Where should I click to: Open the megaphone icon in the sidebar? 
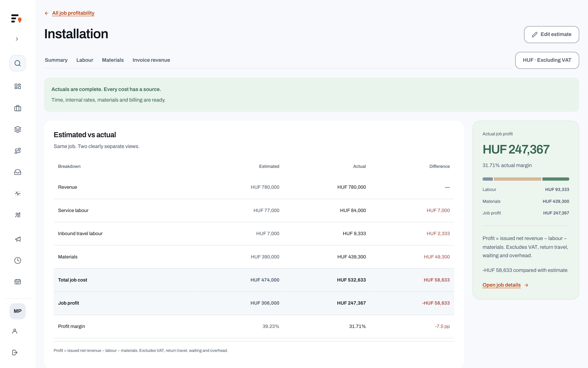(18, 239)
